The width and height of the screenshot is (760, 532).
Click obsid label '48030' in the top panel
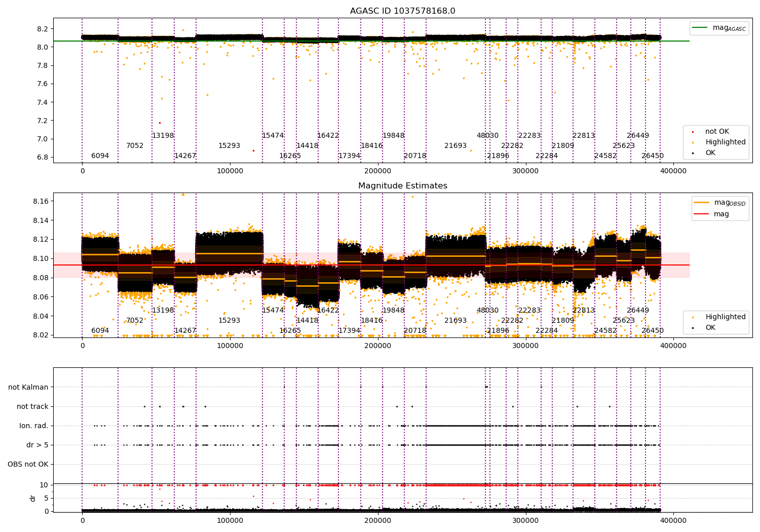click(487, 136)
